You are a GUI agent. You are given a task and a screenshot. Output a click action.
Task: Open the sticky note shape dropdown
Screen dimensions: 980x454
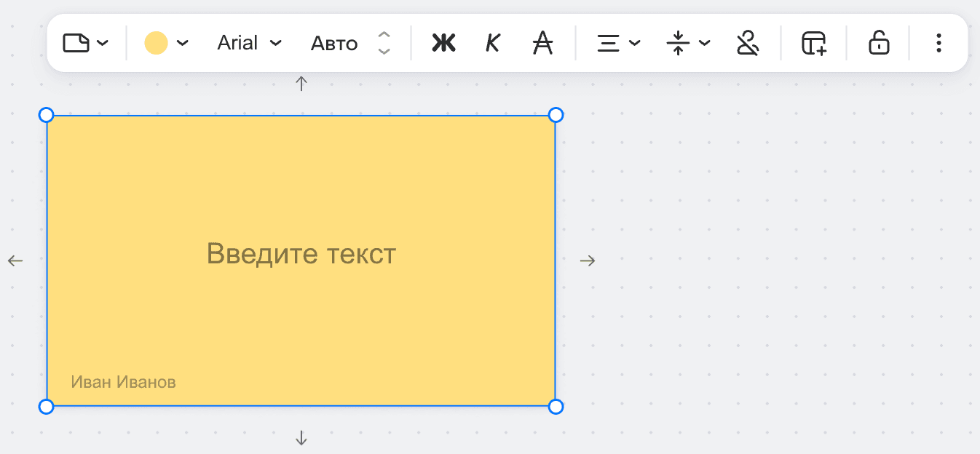coord(85,43)
